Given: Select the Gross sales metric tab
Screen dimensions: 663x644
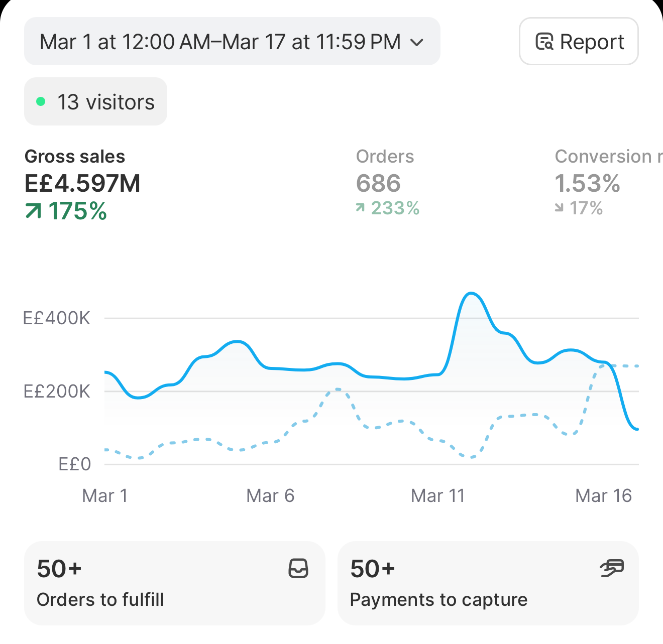Looking at the screenshot, I should 82,184.
